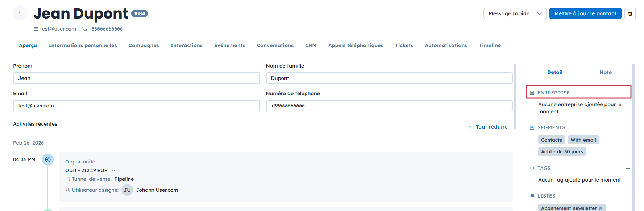
Task: Add a tag with Tags plus icon
Action: (x=628, y=168)
